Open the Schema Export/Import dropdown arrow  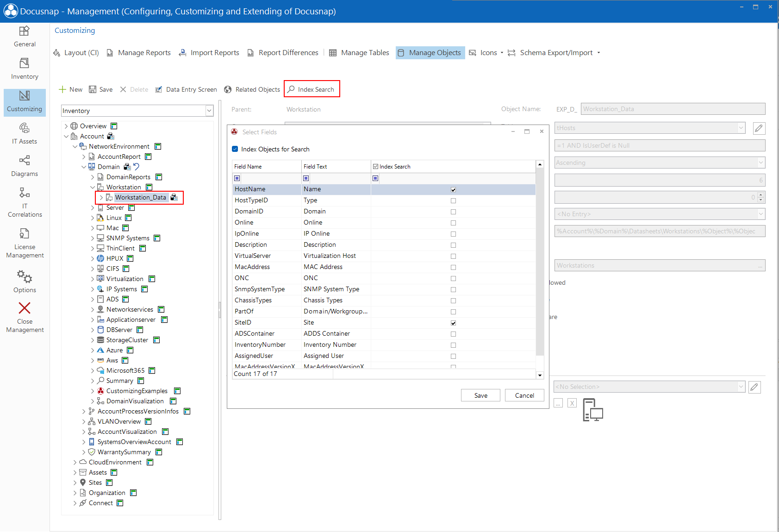[x=598, y=53]
